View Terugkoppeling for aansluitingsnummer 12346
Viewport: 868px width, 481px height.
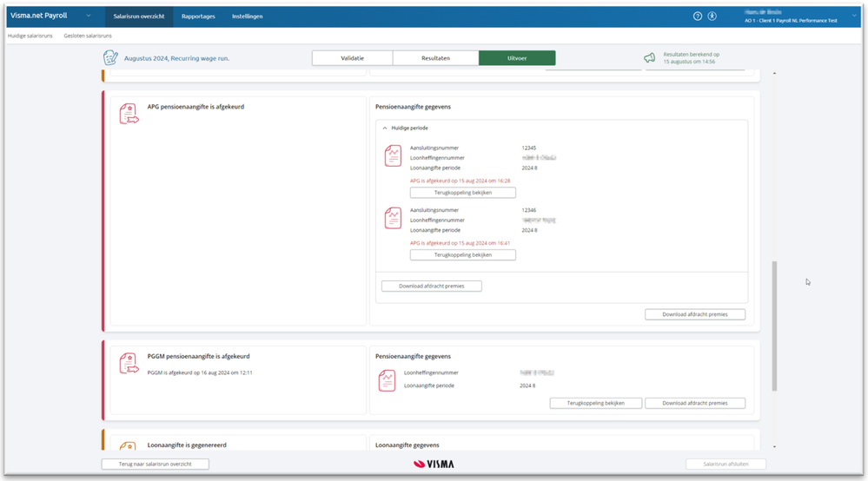(463, 255)
